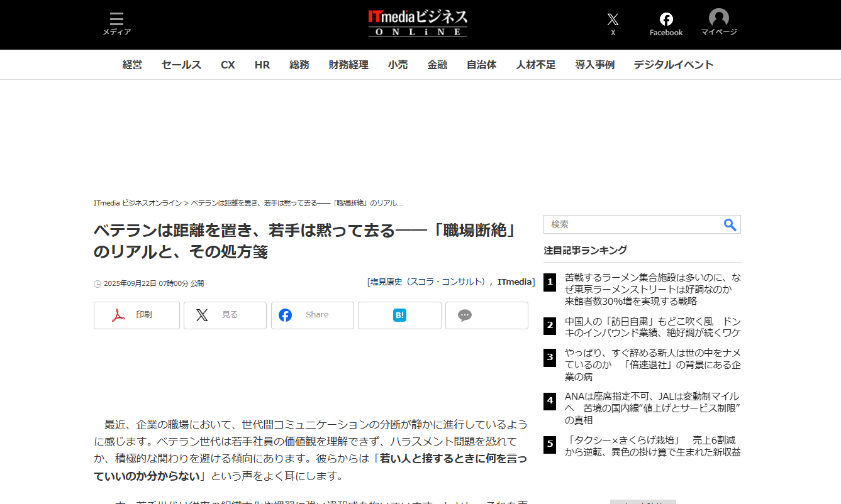
Task: Share article on X via 見る button
Action: click(x=225, y=315)
